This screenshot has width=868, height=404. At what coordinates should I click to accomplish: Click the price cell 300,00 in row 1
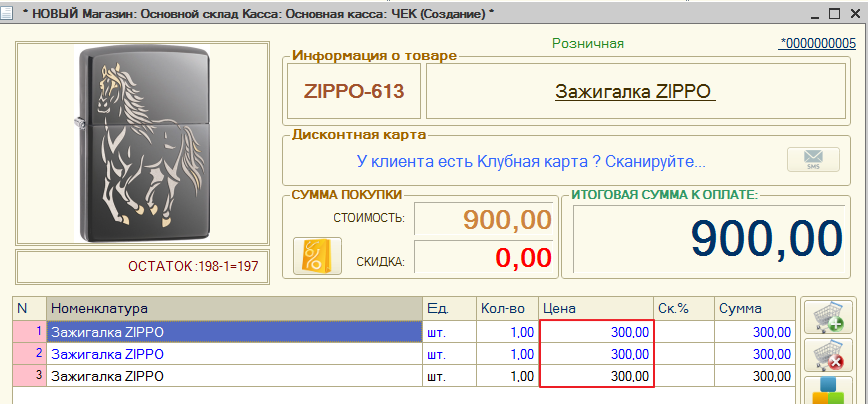coord(596,332)
